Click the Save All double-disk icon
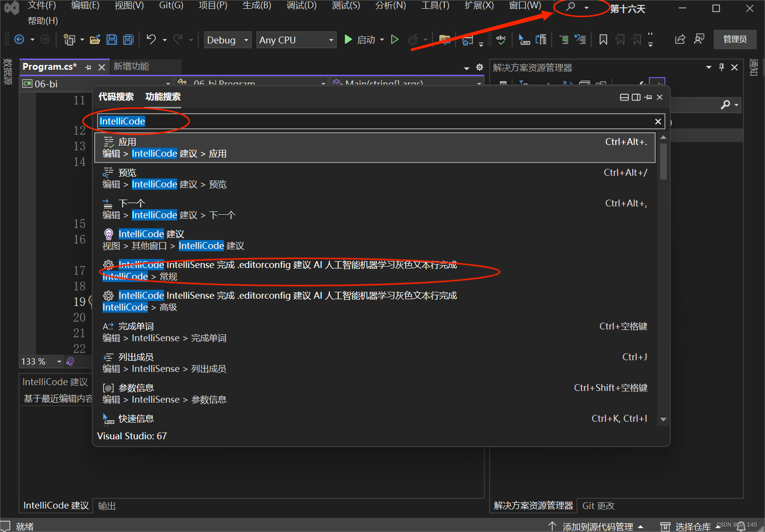 tap(128, 40)
